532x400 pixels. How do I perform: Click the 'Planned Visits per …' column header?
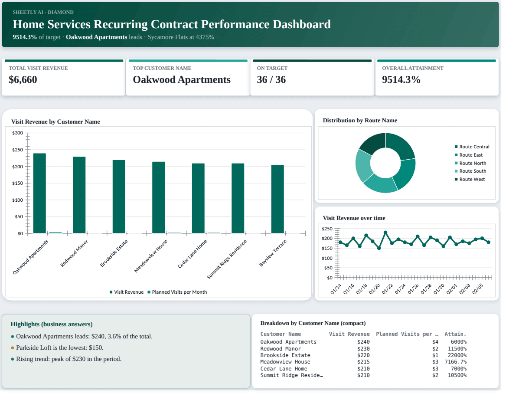click(407, 334)
